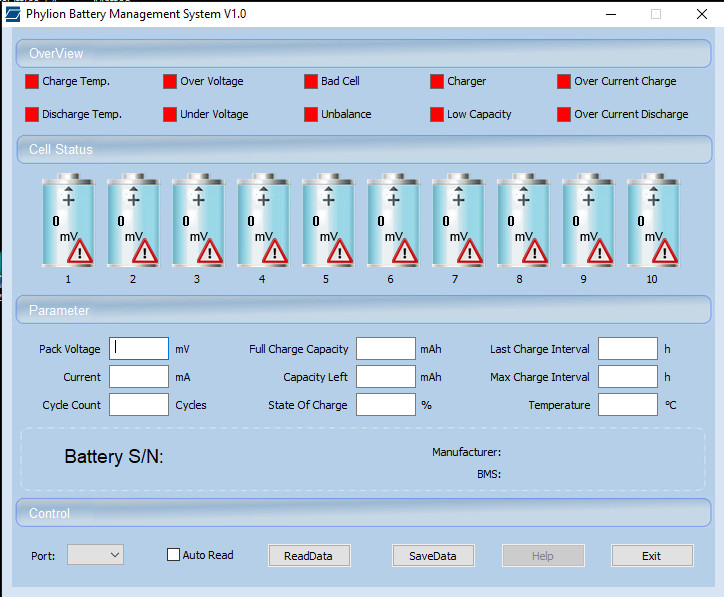Click the State Of Charge field

click(385, 405)
